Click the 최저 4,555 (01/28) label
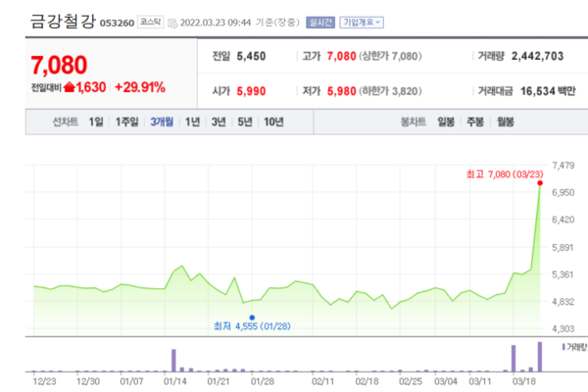The width and height of the screenshot is (588, 392). click(252, 326)
